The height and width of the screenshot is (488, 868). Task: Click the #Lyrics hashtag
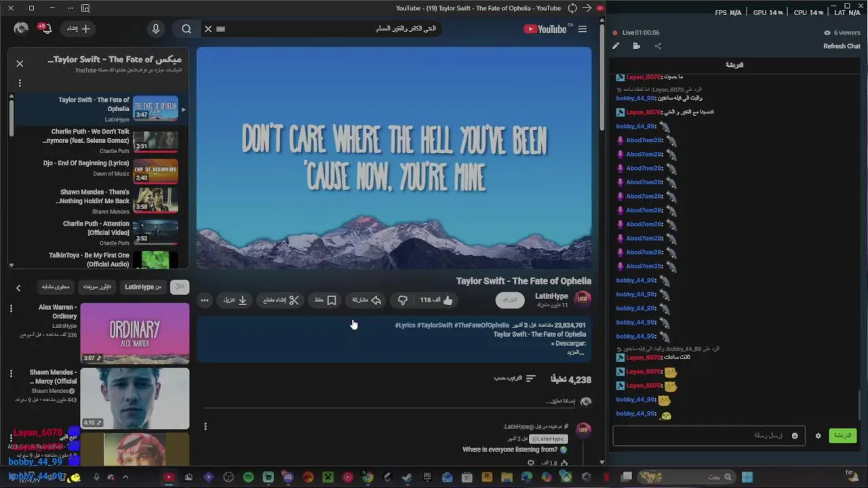(405, 325)
